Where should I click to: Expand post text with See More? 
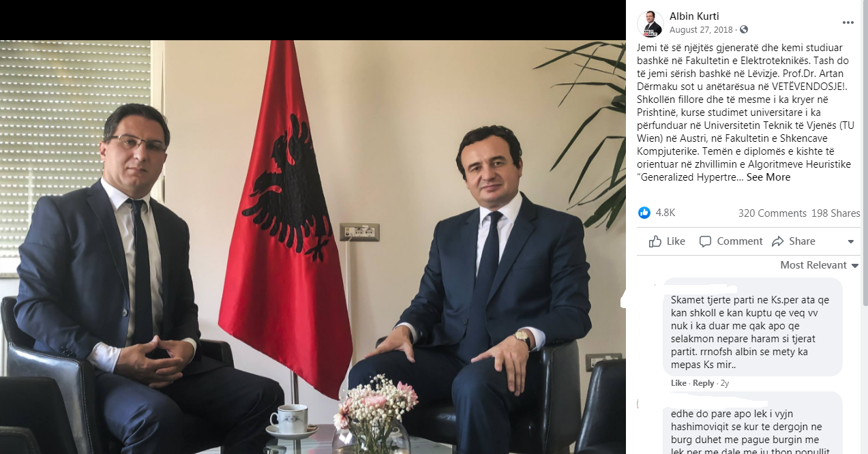(x=768, y=177)
